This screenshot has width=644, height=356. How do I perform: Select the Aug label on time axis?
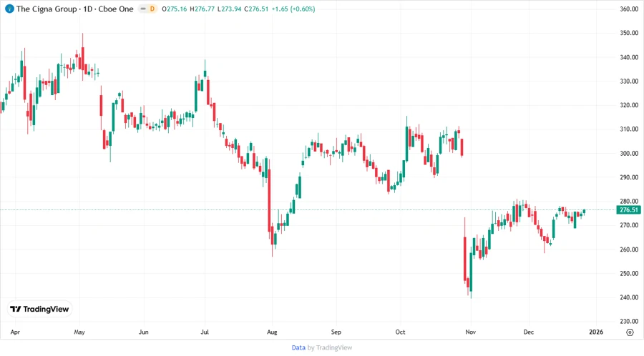272,332
